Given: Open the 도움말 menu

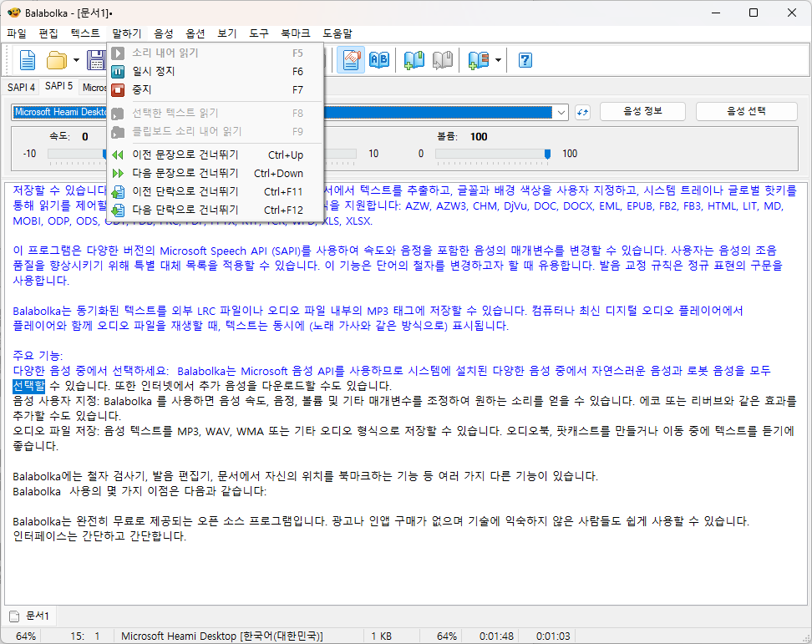Looking at the screenshot, I should (337, 33).
